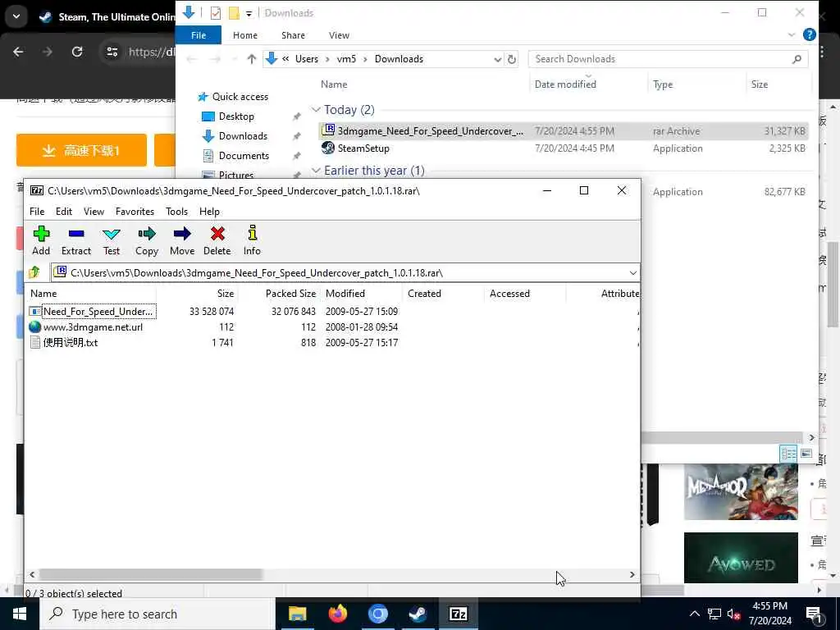Open 7-Zip Help menu
840x630 pixels.
click(x=209, y=212)
